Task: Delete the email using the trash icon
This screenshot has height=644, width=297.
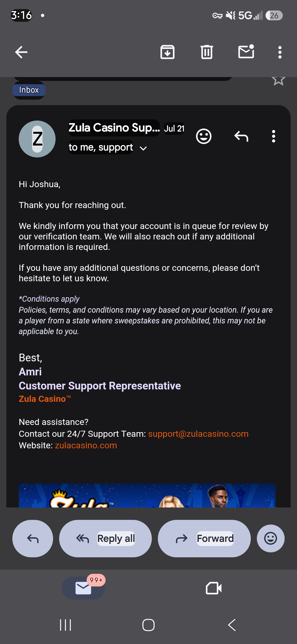Action: tap(207, 52)
